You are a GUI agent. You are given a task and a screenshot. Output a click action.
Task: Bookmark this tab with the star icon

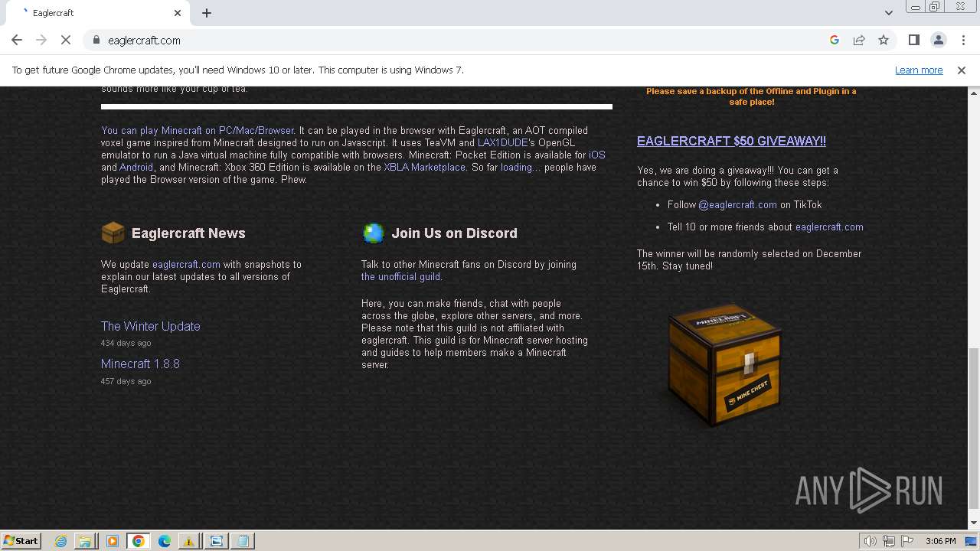point(884,40)
